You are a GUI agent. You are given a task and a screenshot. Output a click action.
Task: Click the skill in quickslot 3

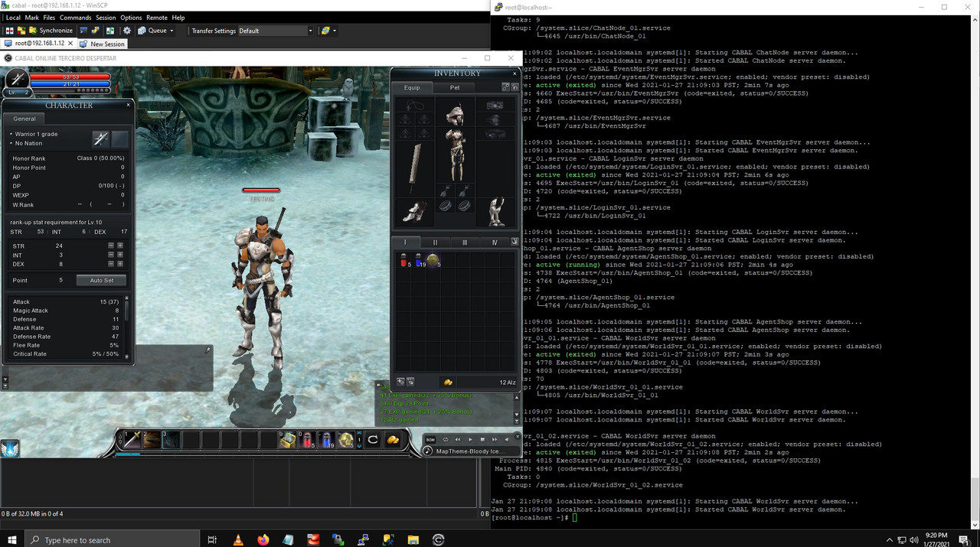click(x=171, y=439)
